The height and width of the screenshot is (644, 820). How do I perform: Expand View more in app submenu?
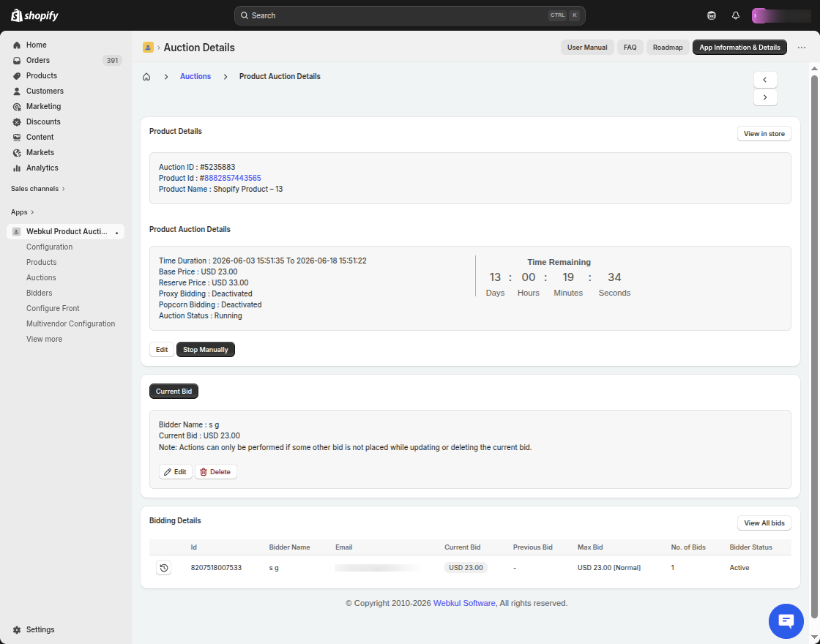(x=45, y=340)
